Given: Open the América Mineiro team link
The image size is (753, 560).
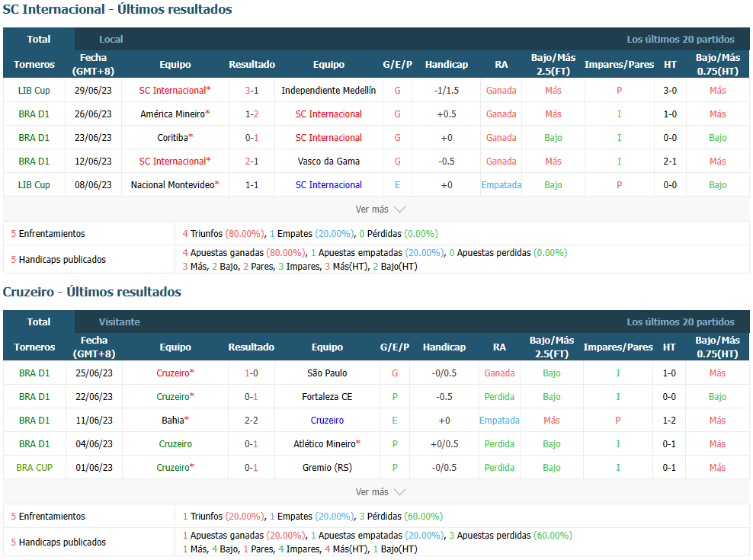Looking at the screenshot, I should pyautogui.click(x=173, y=114).
